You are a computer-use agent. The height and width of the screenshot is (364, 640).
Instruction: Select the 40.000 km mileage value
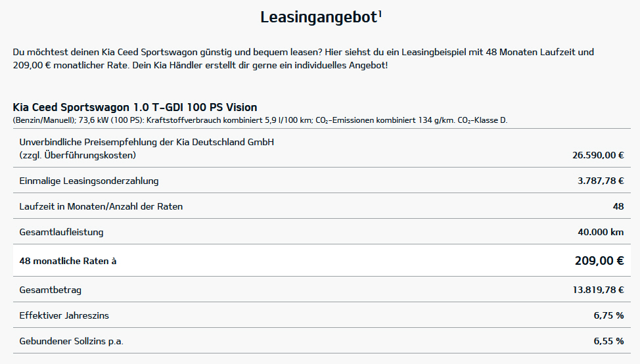[601, 232]
